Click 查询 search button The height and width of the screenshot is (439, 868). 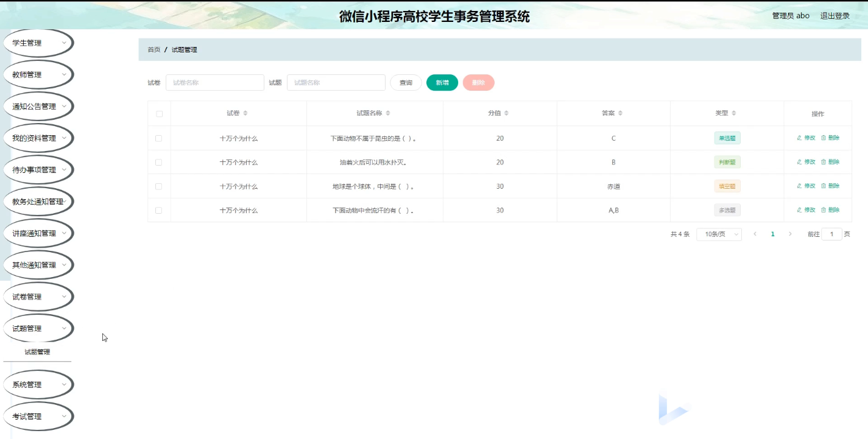click(x=406, y=83)
